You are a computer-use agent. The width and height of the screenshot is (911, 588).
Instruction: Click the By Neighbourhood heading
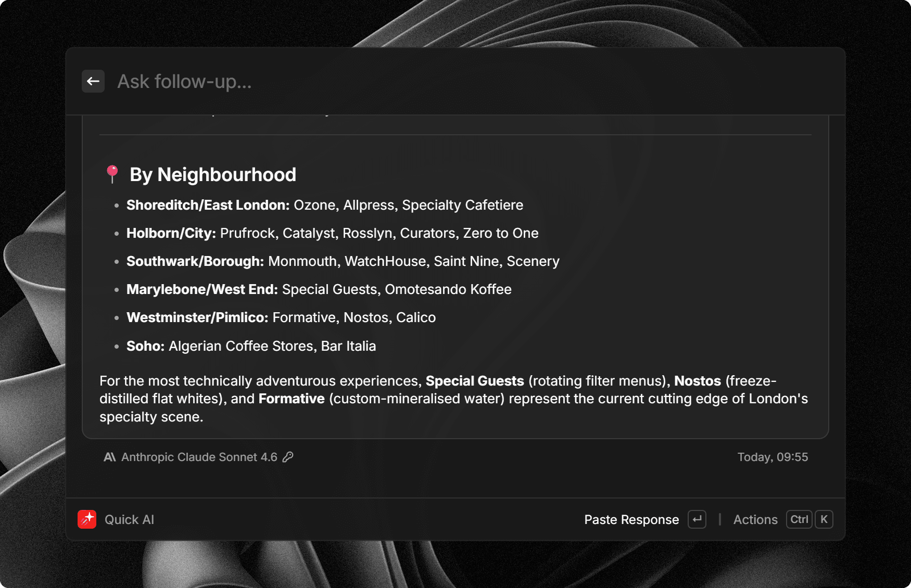point(213,174)
